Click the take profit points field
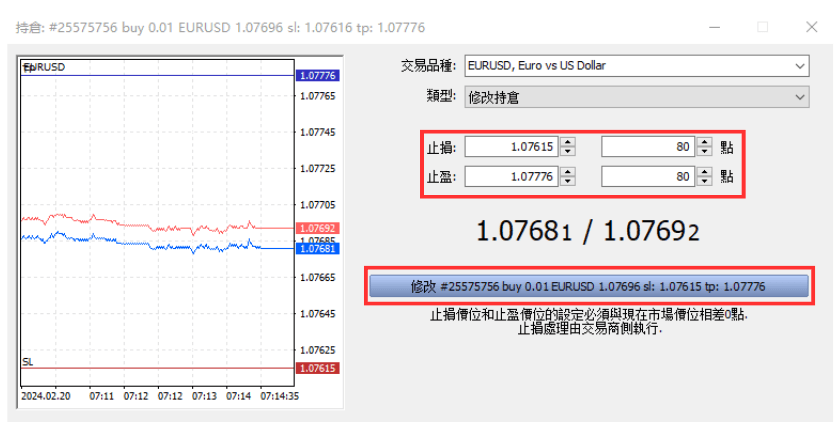This screenshot has width=840, height=436. [x=647, y=176]
